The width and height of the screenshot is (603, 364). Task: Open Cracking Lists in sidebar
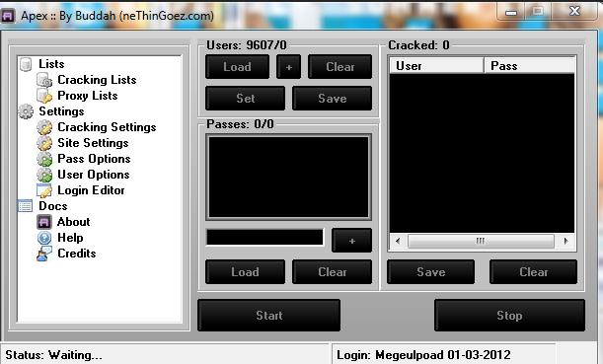(97, 80)
